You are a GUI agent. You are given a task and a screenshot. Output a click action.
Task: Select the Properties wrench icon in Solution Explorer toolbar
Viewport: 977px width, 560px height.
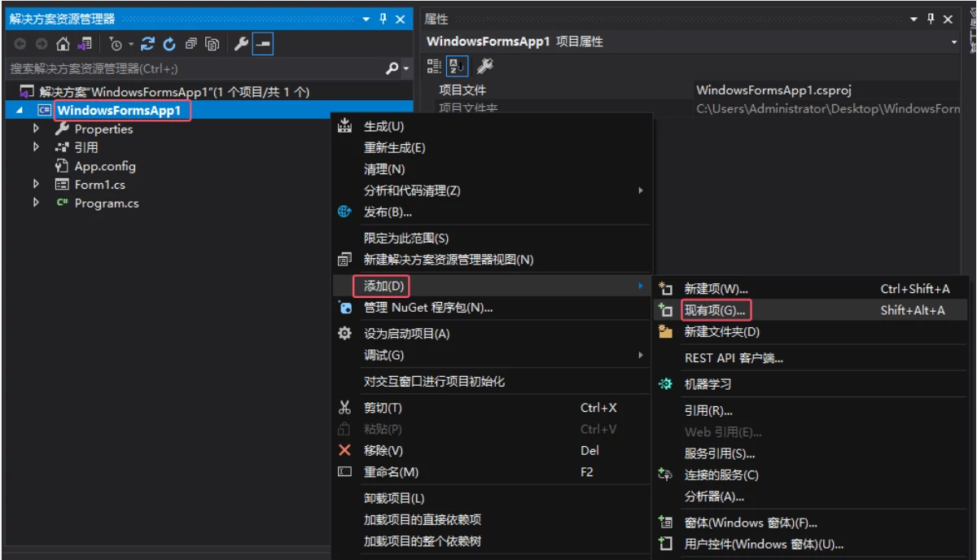[x=243, y=44]
